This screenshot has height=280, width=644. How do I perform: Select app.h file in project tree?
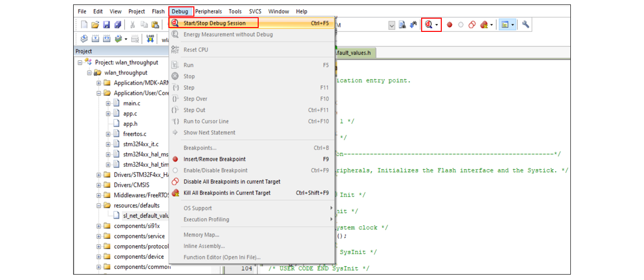[x=130, y=124]
